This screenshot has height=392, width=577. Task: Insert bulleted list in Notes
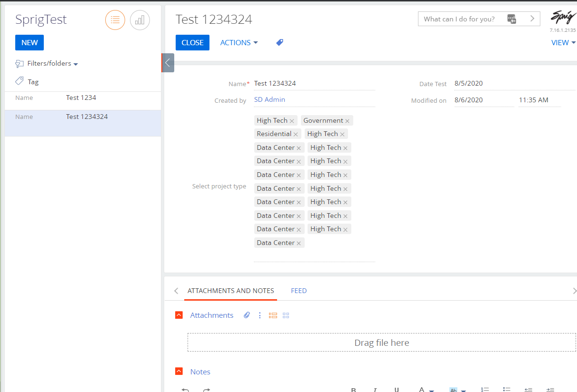(x=507, y=390)
